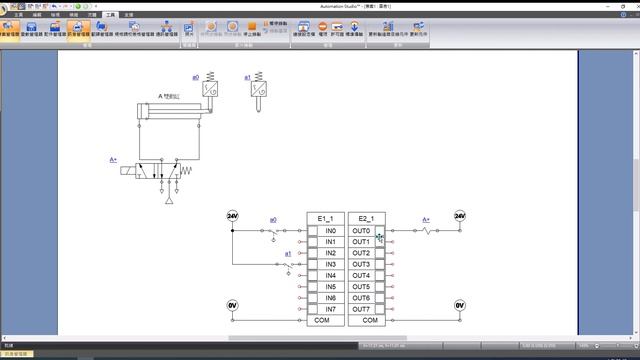Click the third manager icon with toolbox
Viewport: 640px width, 360px height.
(55, 29)
